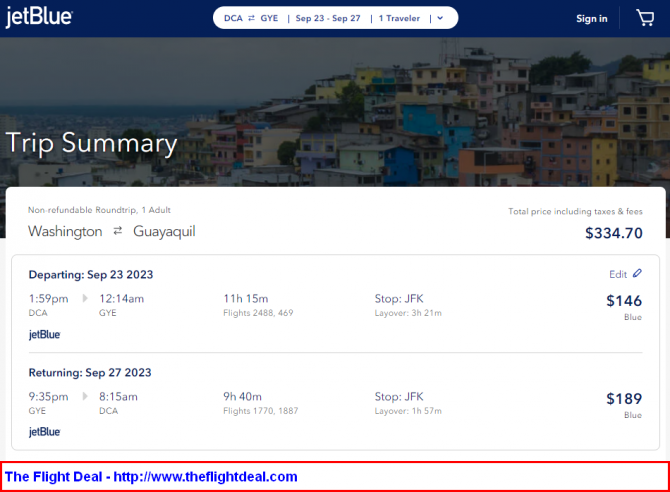The height and width of the screenshot is (492, 670).
Task: Click the jetBlue carrier logo under departing flight
Action: pos(44,334)
